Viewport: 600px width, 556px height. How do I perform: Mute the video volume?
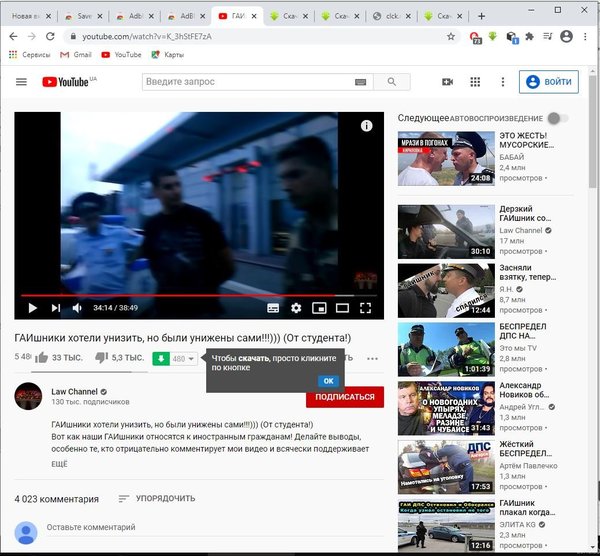click(77, 308)
